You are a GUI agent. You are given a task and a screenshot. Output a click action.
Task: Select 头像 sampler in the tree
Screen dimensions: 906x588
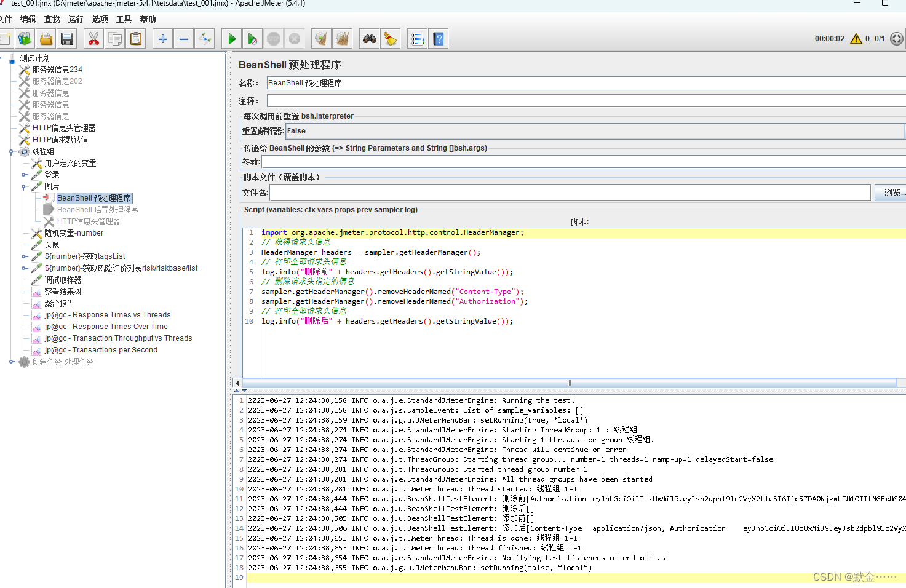coord(52,245)
